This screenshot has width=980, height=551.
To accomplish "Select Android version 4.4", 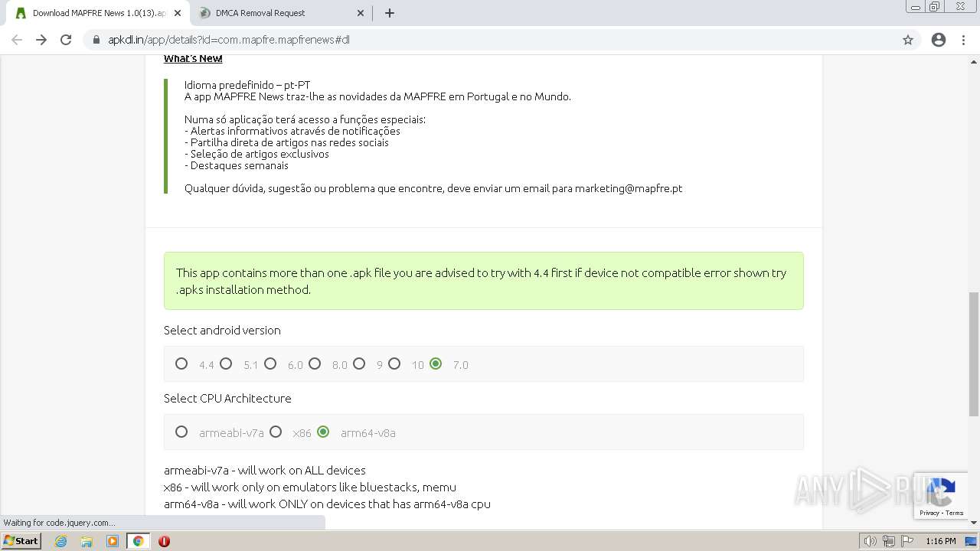I will coord(181,364).
